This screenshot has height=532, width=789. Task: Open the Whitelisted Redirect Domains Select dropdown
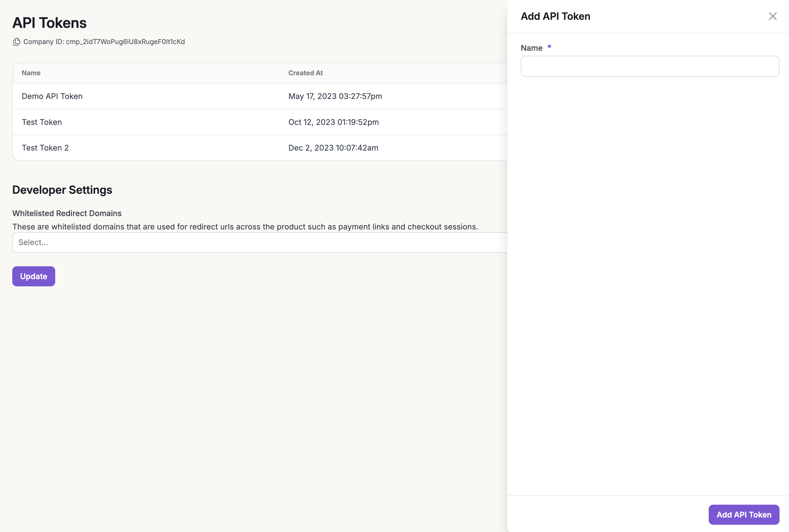pos(260,242)
